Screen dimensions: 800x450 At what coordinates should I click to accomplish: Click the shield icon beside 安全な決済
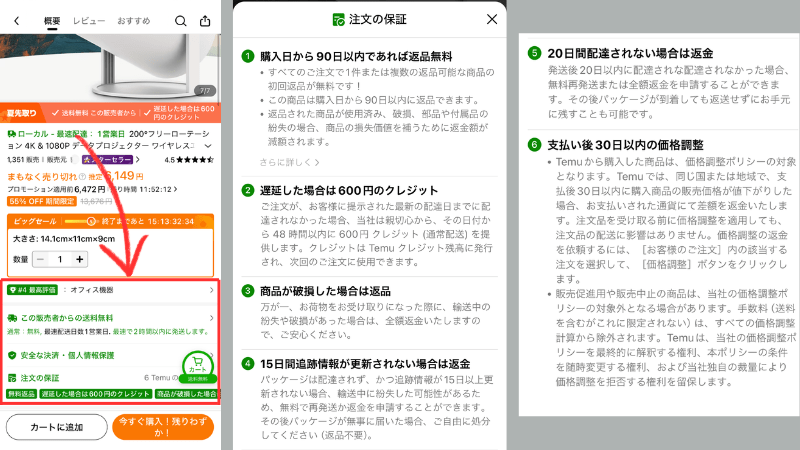(12, 355)
